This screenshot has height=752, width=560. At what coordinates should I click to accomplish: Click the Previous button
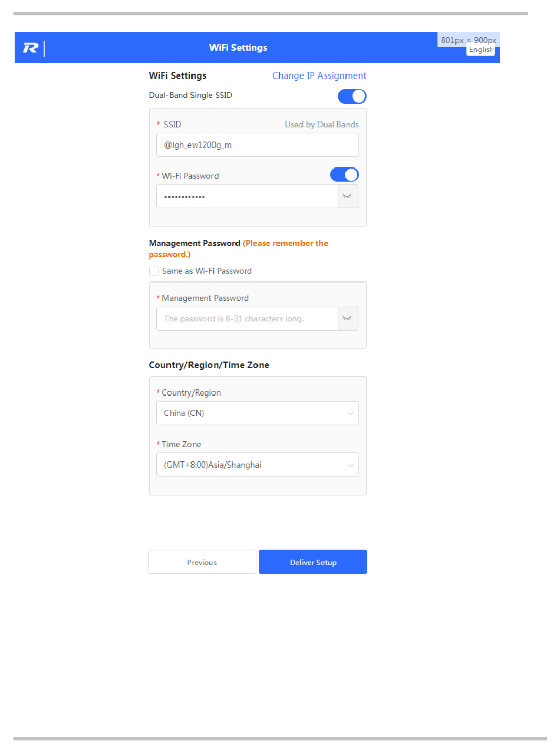point(202,562)
